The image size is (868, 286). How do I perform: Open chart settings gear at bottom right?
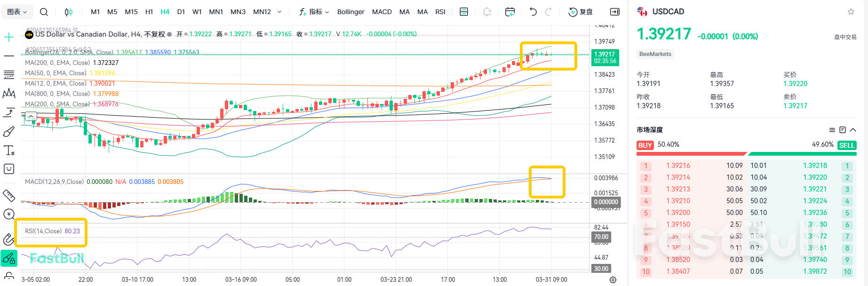pos(613,280)
